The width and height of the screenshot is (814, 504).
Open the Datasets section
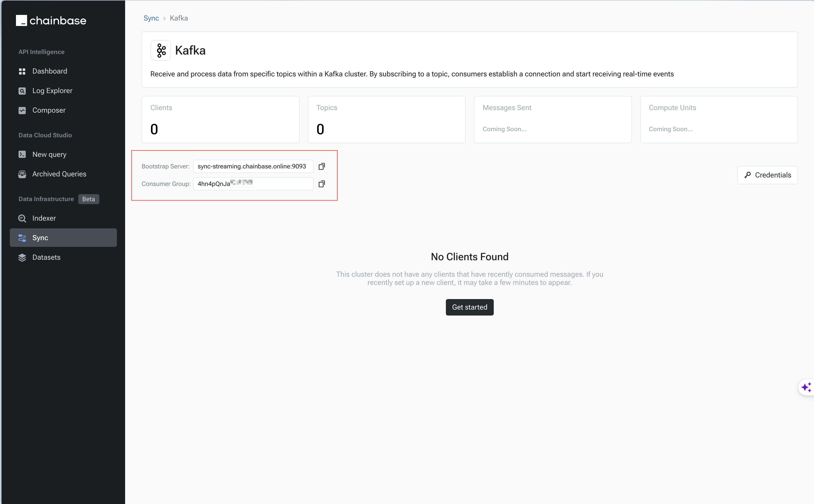46,257
